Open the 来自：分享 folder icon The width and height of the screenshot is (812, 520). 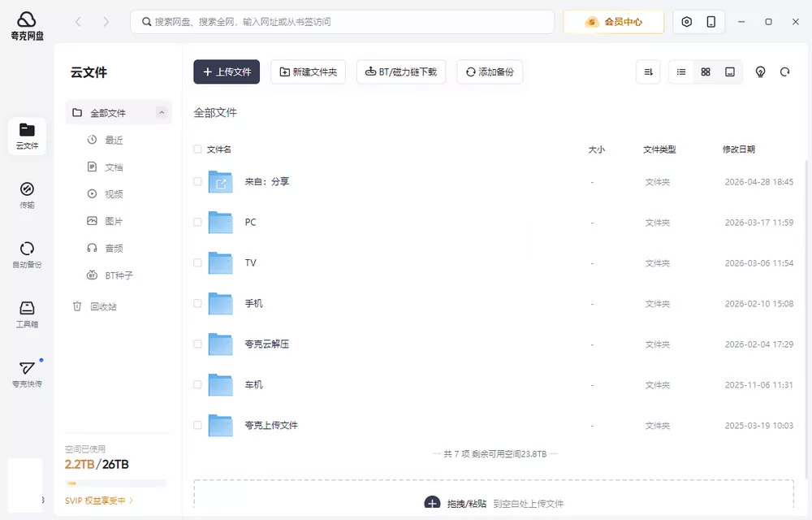(221, 182)
